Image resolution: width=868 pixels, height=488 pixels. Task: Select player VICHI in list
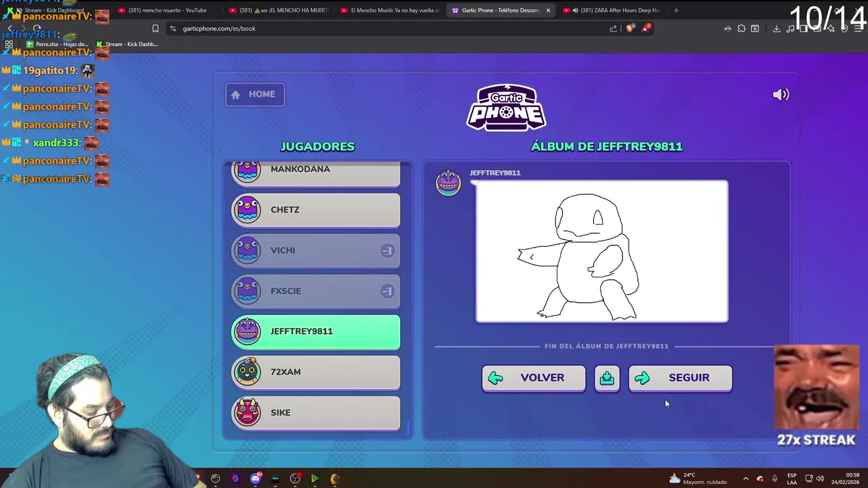pyautogui.click(x=316, y=251)
